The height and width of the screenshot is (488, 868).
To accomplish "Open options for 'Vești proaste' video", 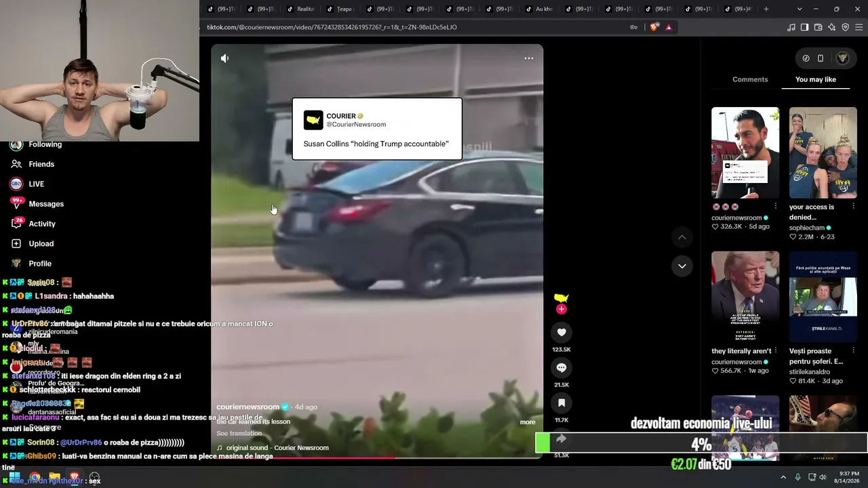I will [854, 351].
